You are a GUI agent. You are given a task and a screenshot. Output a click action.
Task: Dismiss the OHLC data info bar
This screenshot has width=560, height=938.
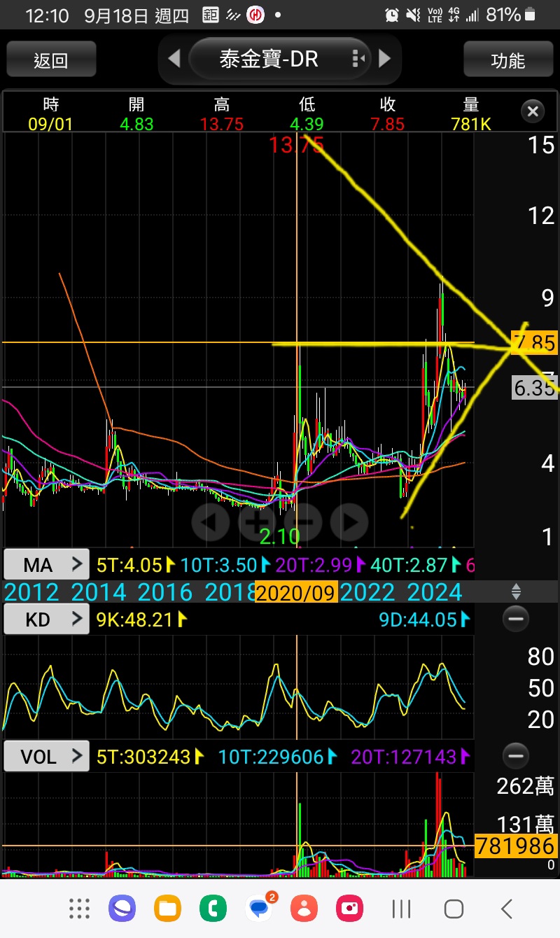point(533,111)
